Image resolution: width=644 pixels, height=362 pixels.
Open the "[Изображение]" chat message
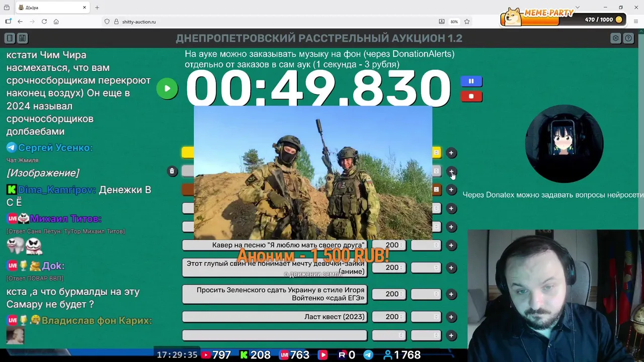pos(43,173)
